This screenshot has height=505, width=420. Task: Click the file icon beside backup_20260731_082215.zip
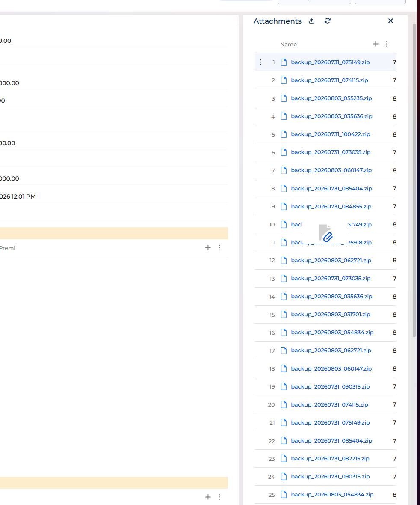[x=284, y=459]
